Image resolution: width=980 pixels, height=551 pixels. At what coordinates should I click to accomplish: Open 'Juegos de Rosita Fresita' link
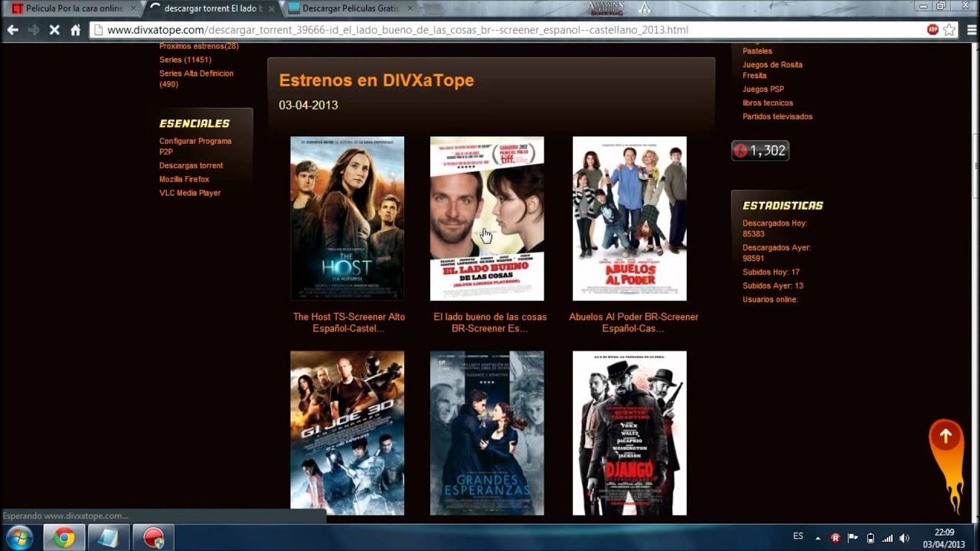(x=773, y=70)
